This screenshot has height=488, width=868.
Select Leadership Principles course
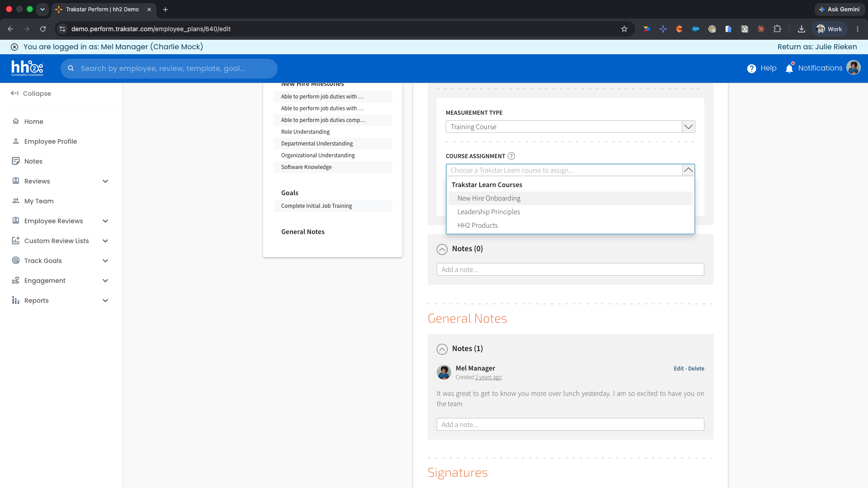[x=570, y=212]
